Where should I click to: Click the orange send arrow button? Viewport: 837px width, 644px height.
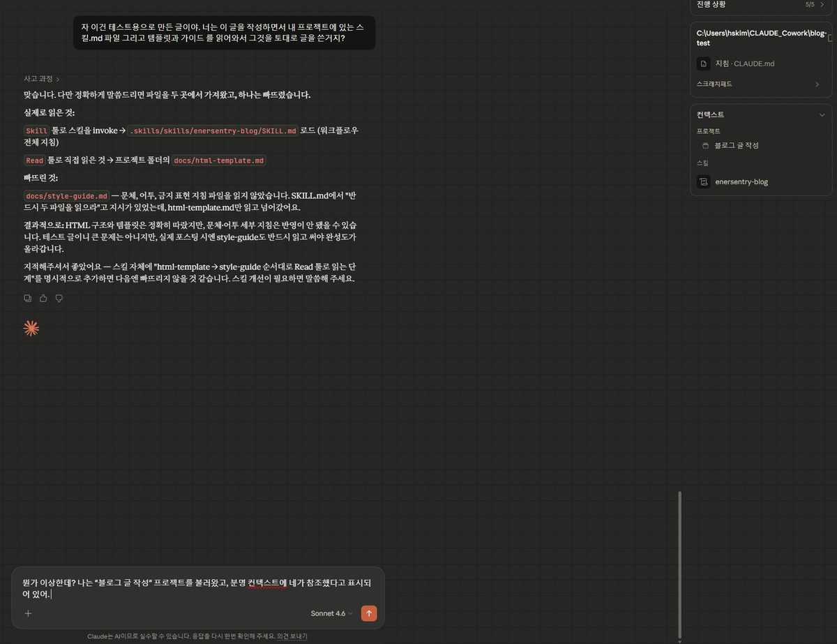tap(369, 613)
